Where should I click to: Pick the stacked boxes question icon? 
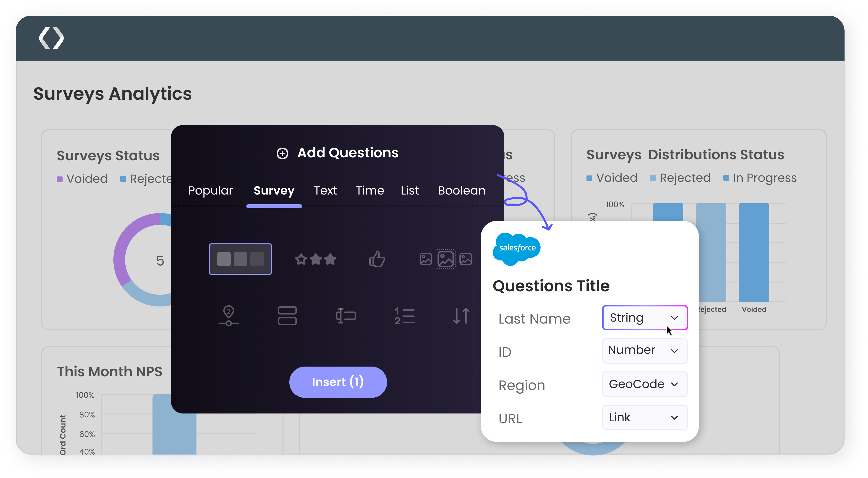[287, 316]
